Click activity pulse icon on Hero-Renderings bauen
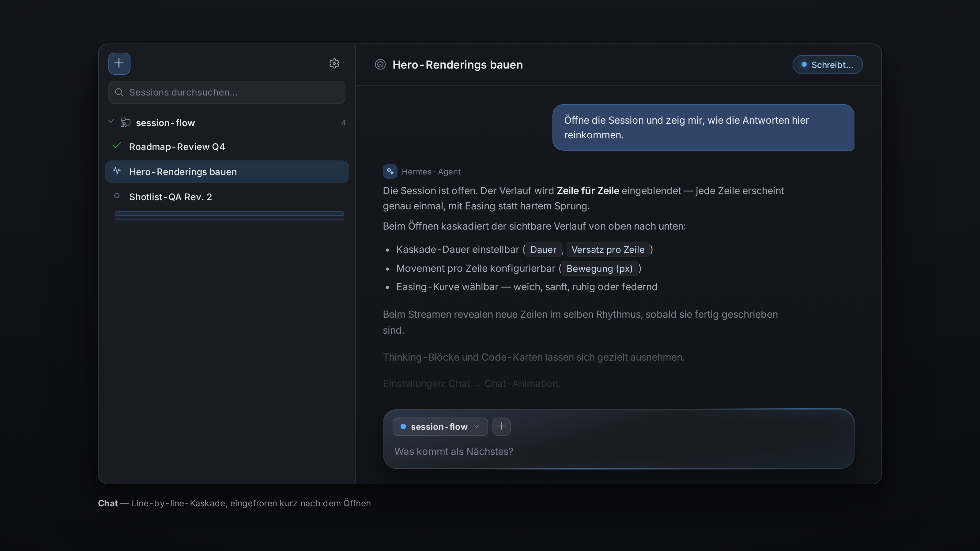 (117, 171)
